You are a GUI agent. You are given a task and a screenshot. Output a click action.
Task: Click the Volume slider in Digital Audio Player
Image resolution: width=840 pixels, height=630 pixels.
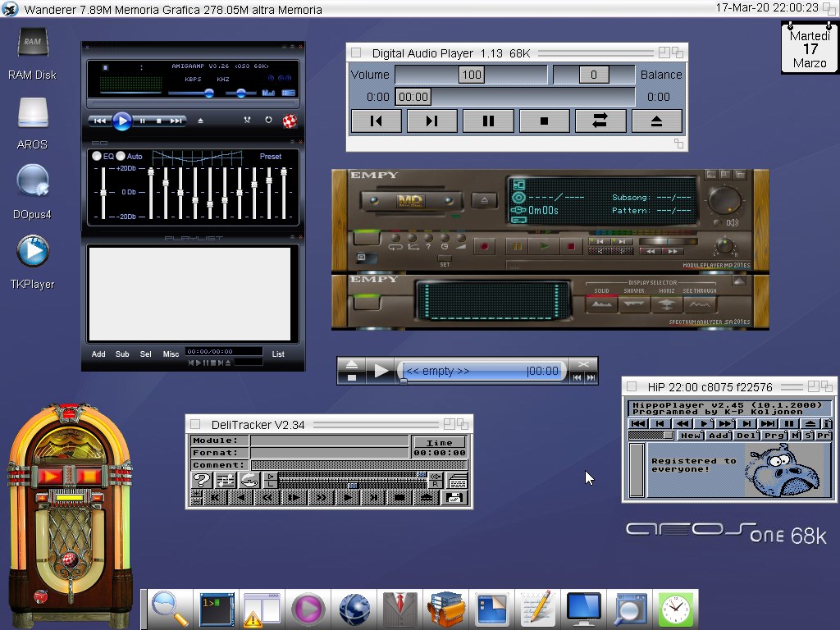[471, 75]
